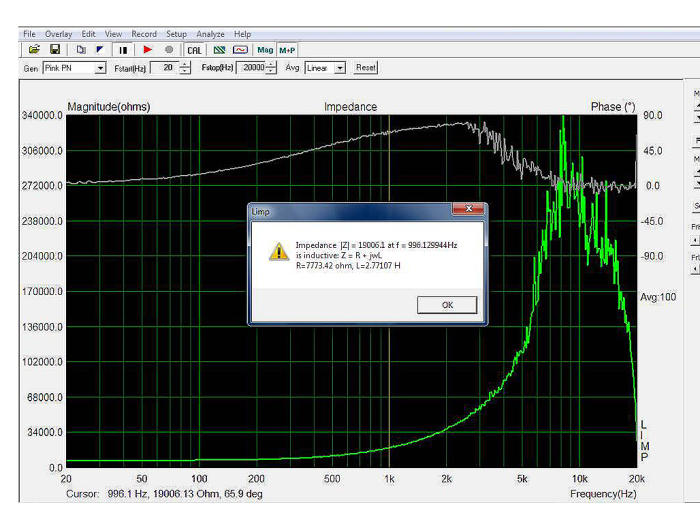Click the 340000.0 magnitude axis value
700x526 pixels.
tap(42, 115)
